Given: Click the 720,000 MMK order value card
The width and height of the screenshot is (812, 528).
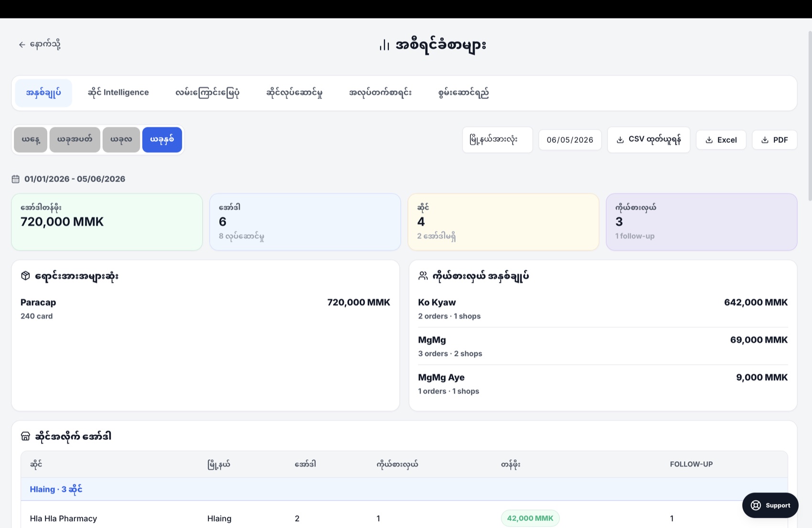Looking at the screenshot, I should (107, 222).
